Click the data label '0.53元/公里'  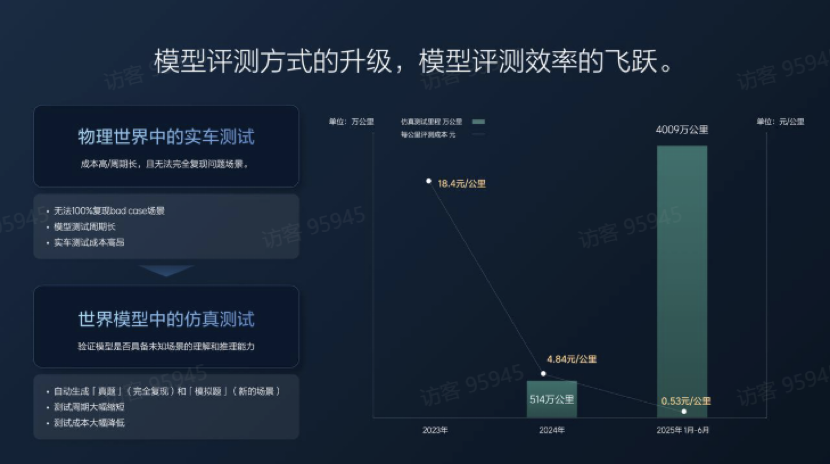(686, 401)
